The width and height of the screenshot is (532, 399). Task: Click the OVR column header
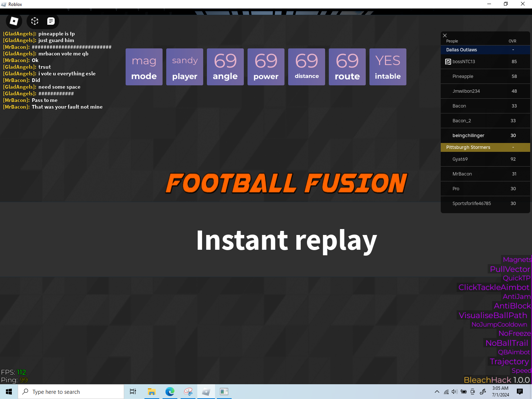[512, 41]
